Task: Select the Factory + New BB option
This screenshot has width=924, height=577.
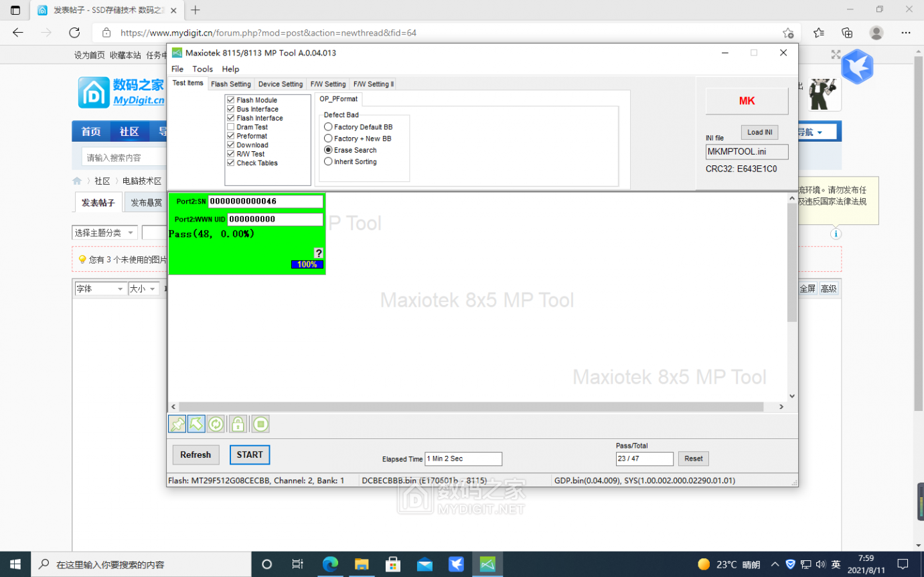Action: (328, 138)
